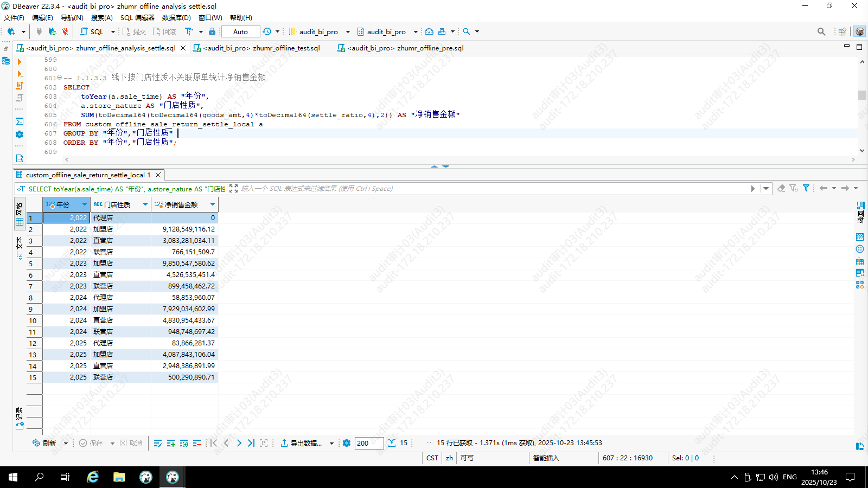Delete the current row in results
868x488 pixels.
click(x=197, y=444)
